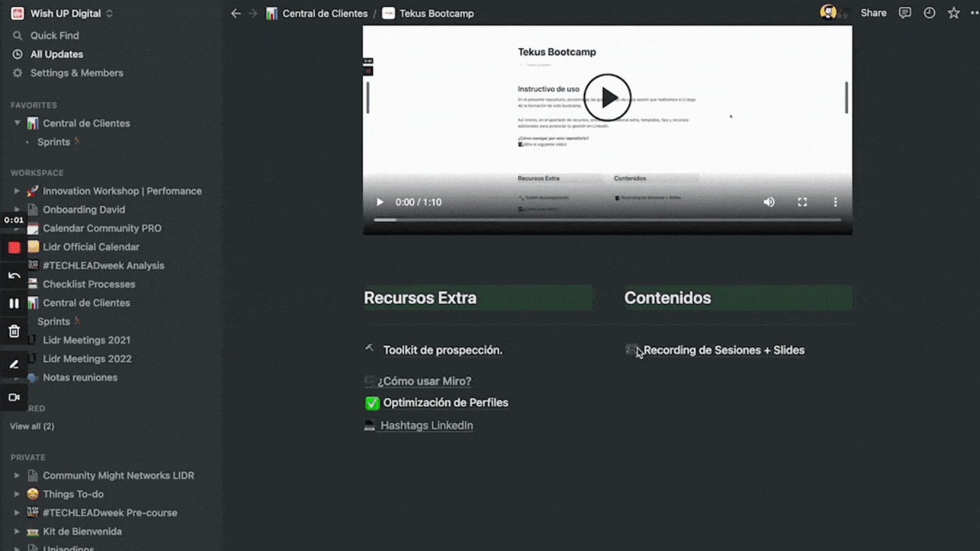
Task: Open page history clock icon
Action: [929, 13]
